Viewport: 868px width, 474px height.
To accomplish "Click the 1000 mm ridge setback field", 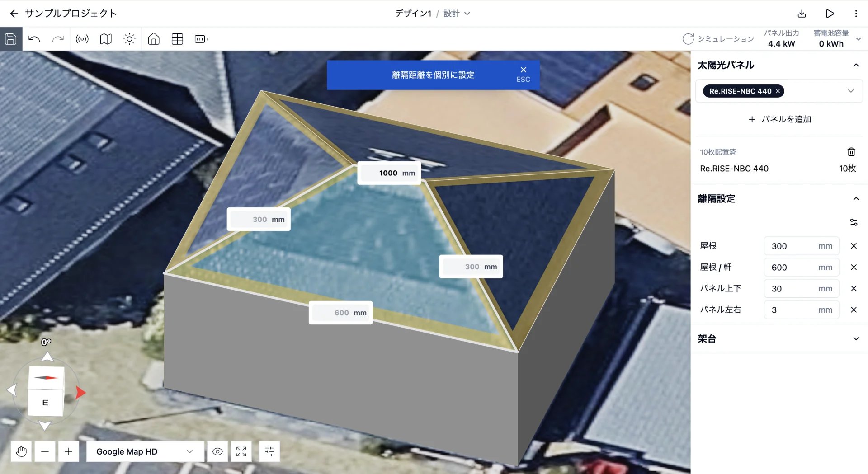I will click(389, 173).
